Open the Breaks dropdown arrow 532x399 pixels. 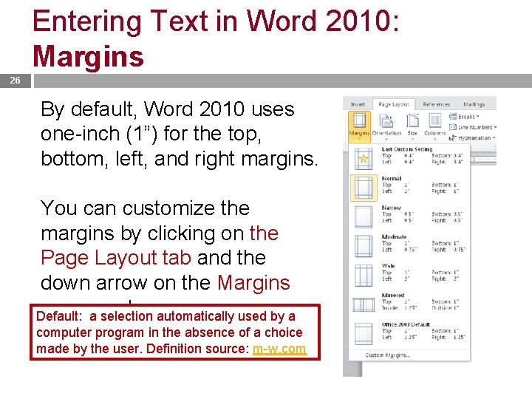(x=478, y=117)
